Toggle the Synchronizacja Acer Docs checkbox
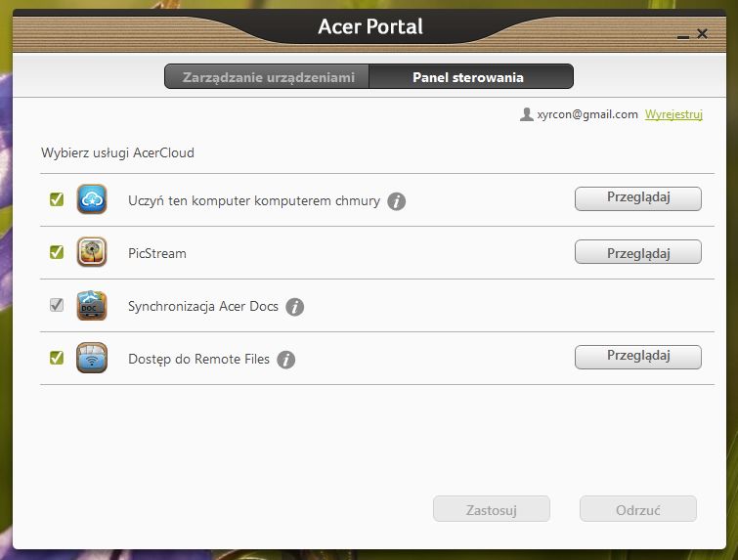738x560 pixels. point(57,305)
